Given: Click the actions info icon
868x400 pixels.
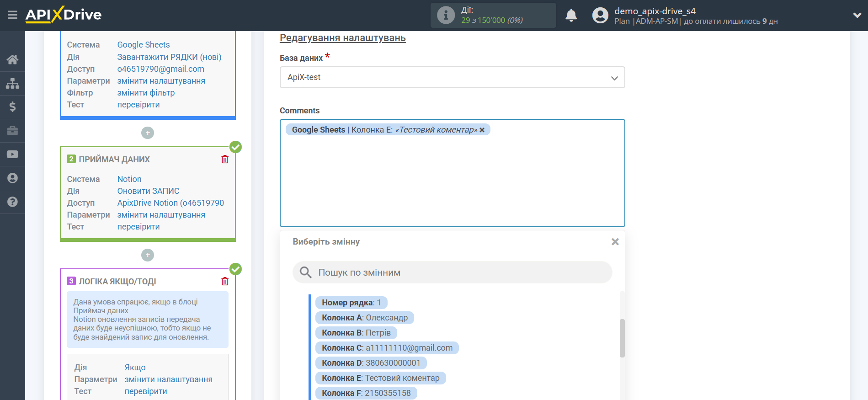Looking at the screenshot, I should 446,15.
